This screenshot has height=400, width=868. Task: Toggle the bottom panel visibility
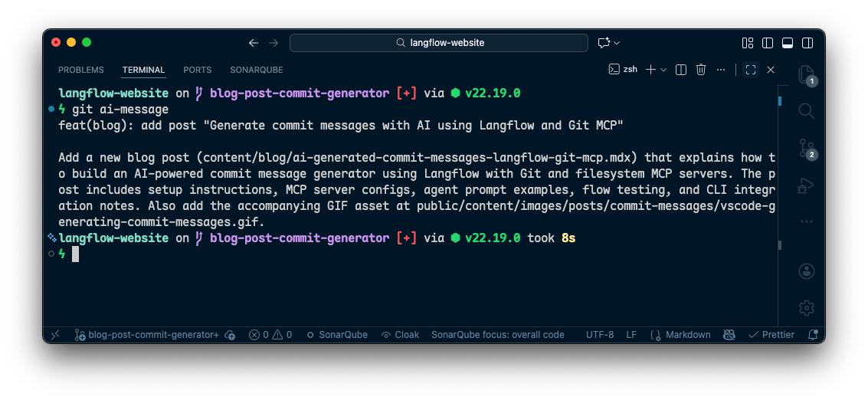tap(788, 43)
